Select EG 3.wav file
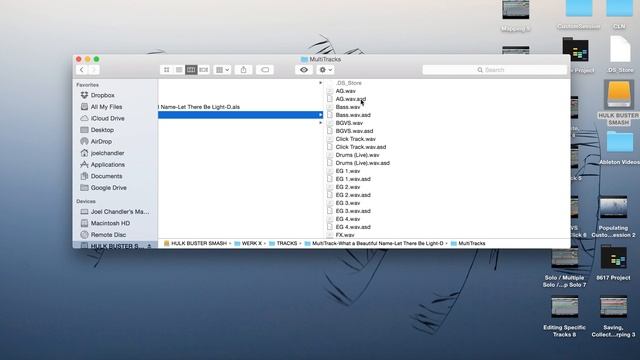The height and width of the screenshot is (360, 640). [x=348, y=203]
